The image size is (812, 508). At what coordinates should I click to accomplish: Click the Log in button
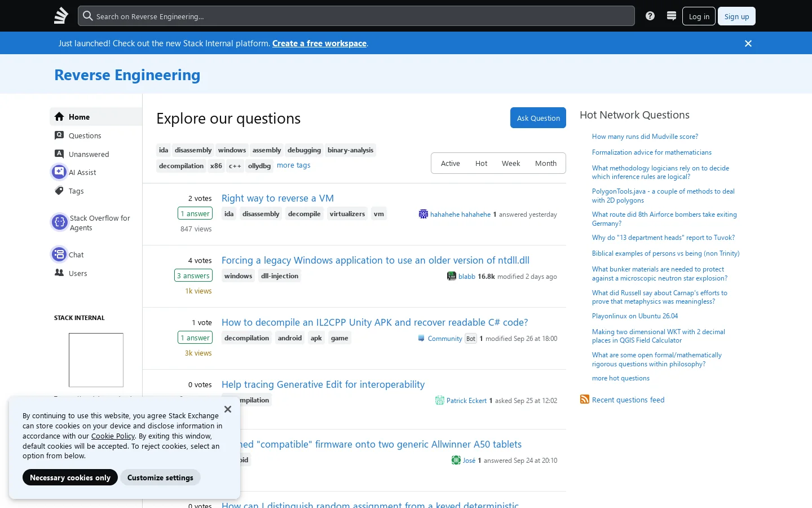(x=699, y=16)
